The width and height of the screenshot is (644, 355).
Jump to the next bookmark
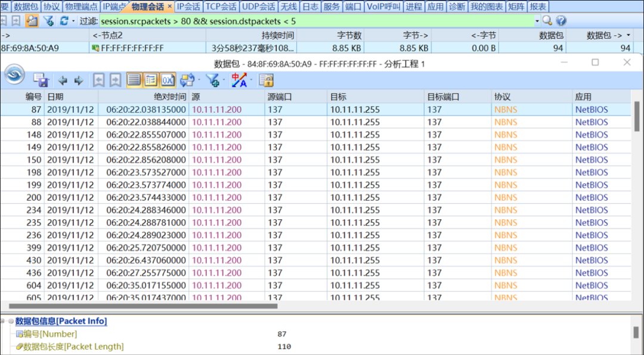tap(113, 80)
